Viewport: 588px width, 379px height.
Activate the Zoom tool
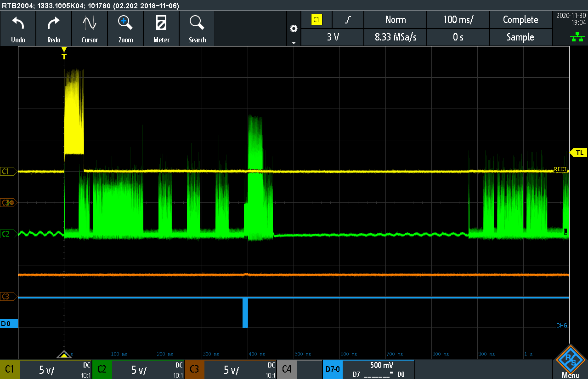pos(125,29)
